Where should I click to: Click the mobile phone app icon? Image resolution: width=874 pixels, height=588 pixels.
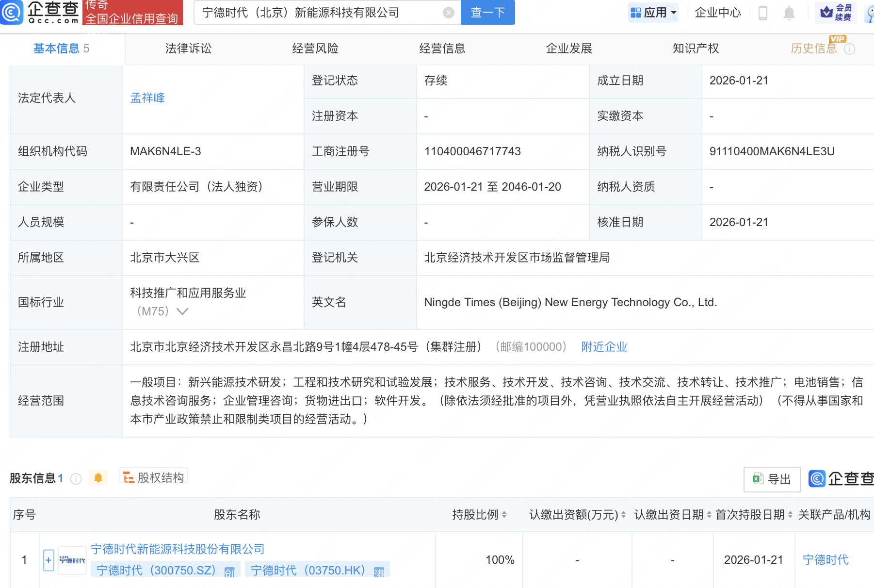click(x=762, y=13)
